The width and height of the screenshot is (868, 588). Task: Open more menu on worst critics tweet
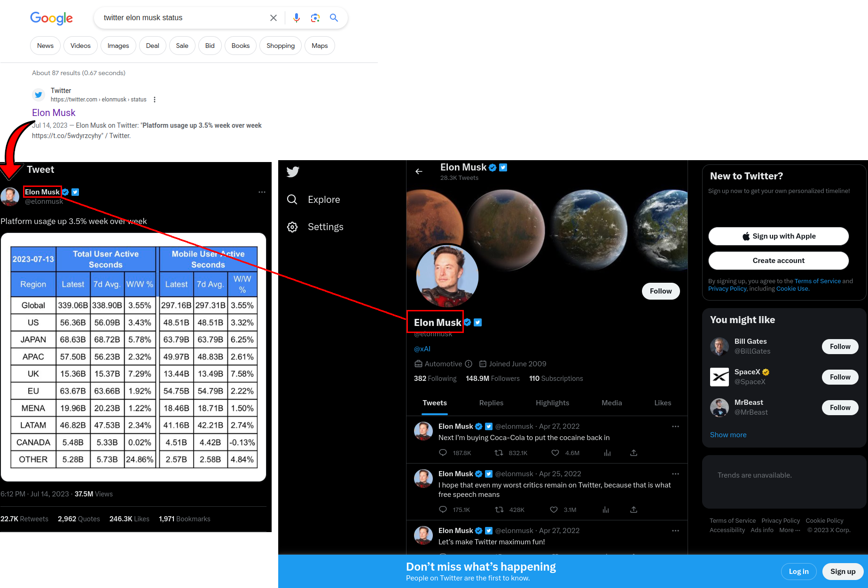point(675,474)
